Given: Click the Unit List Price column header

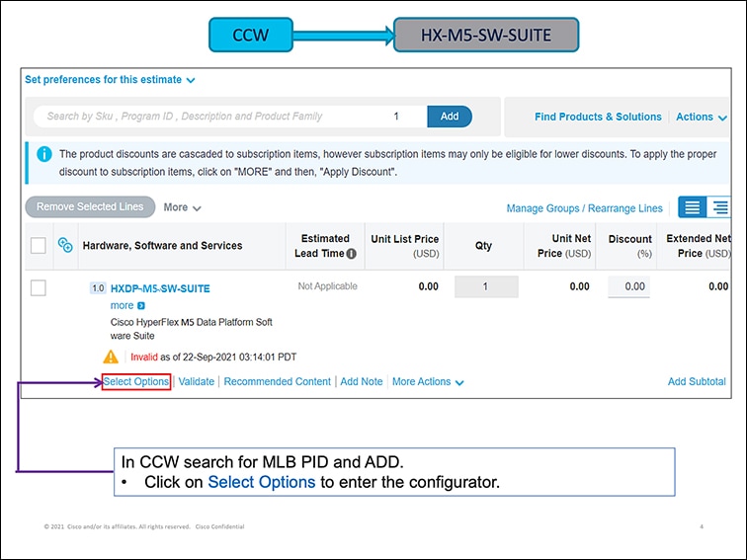Looking at the screenshot, I should 405,246.
